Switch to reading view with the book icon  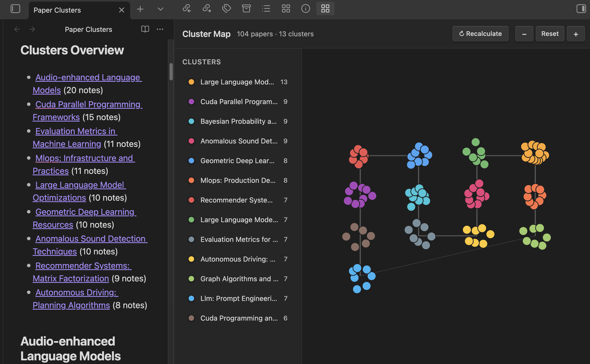[x=145, y=29]
